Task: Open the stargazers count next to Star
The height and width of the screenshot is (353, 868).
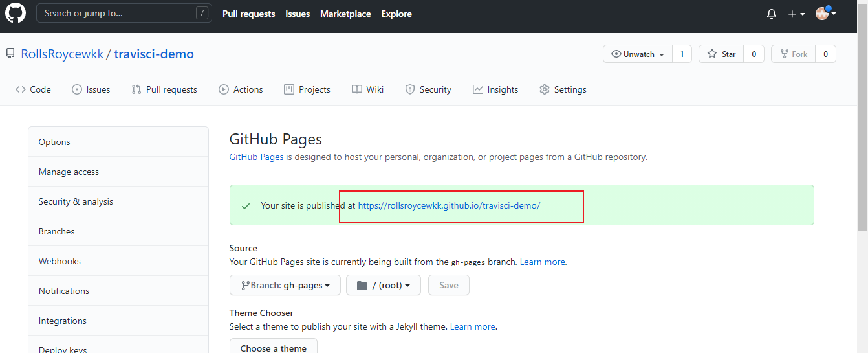Action: pyautogui.click(x=754, y=54)
